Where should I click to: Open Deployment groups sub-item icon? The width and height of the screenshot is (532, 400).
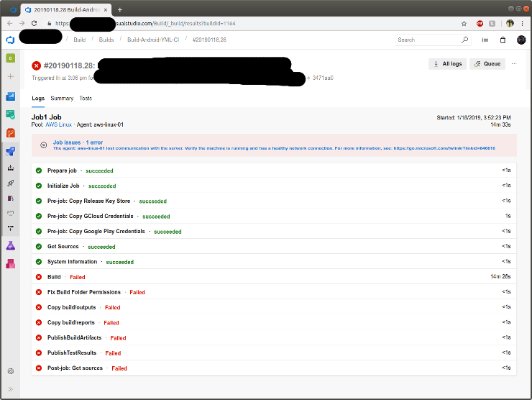click(11, 229)
